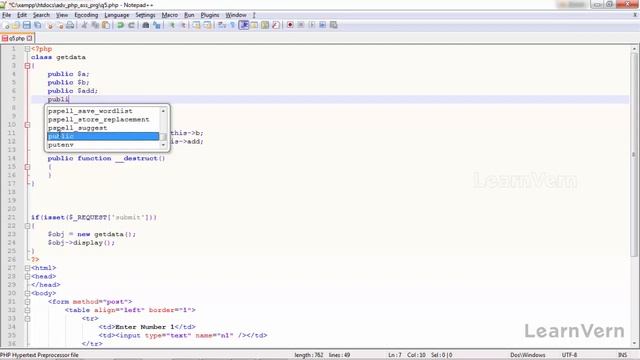Collapse the form tag fold at line 31
The height and width of the screenshot is (360, 640).
click(27, 302)
